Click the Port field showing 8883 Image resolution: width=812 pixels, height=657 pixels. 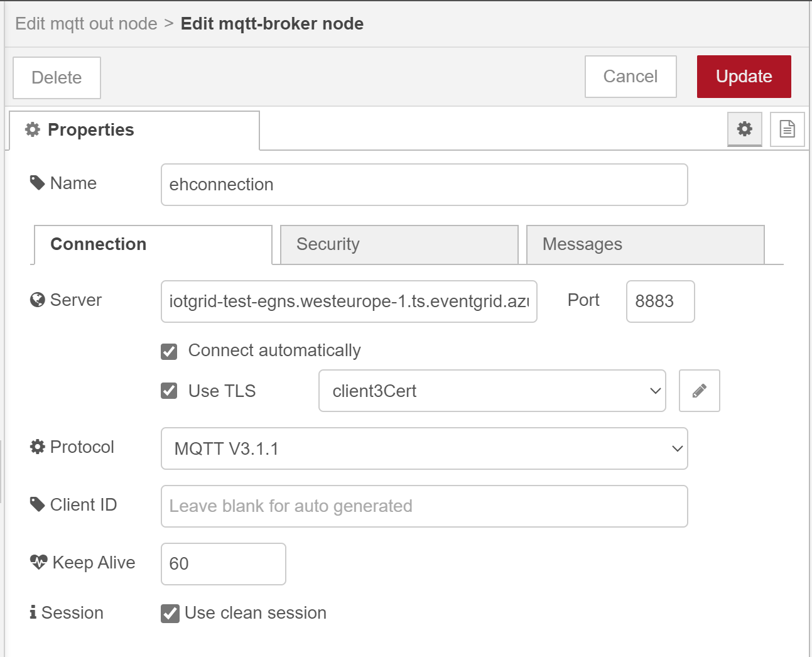click(x=660, y=301)
